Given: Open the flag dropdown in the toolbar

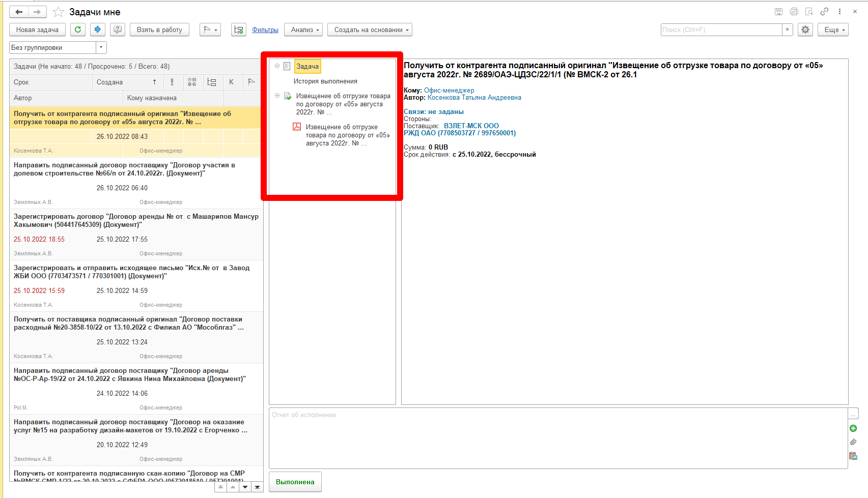Looking at the screenshot, I should coord(210,30).
